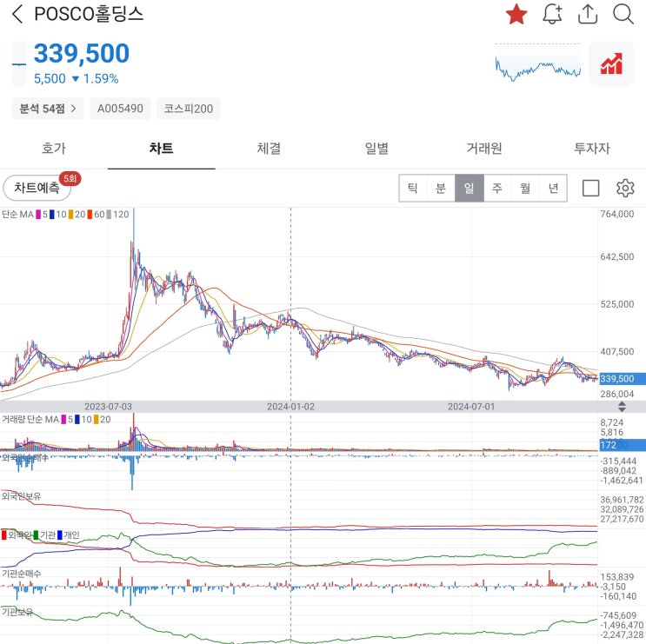Tap the volume MA 5 magenta swatch

pos(63,420)
